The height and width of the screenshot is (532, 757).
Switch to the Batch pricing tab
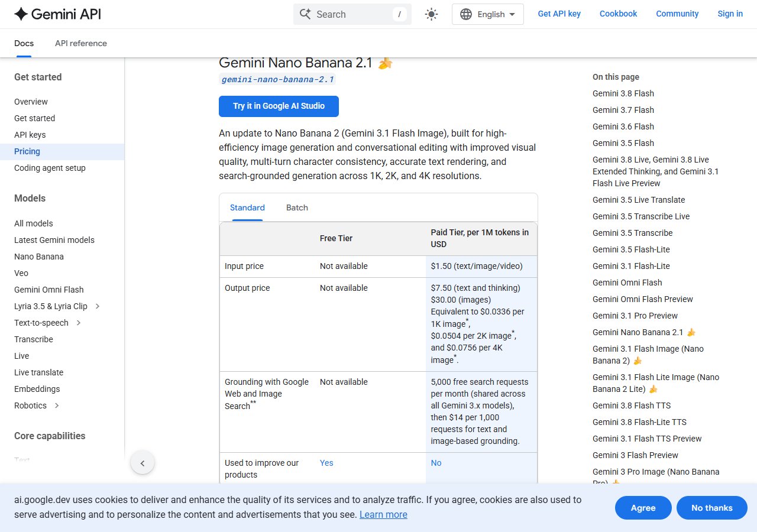(x=297, y=207)
